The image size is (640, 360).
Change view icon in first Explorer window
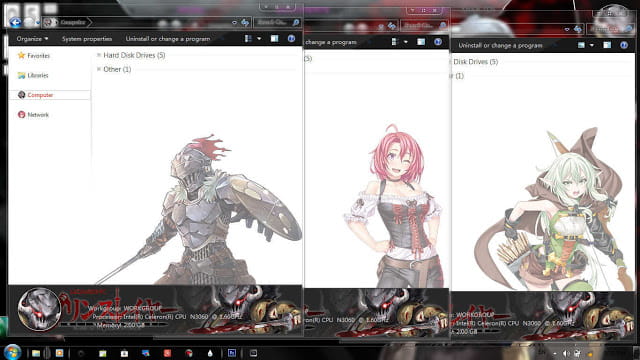(248, 38)
